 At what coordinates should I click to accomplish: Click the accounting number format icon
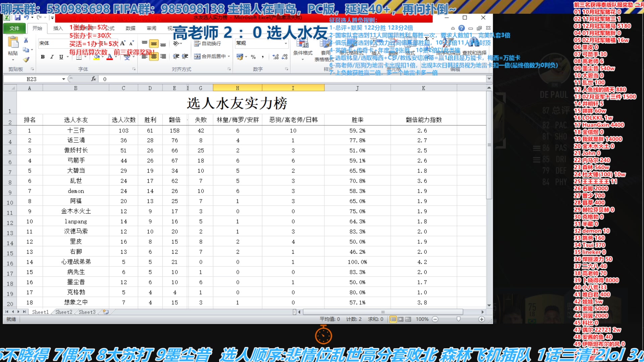[239, 57]
